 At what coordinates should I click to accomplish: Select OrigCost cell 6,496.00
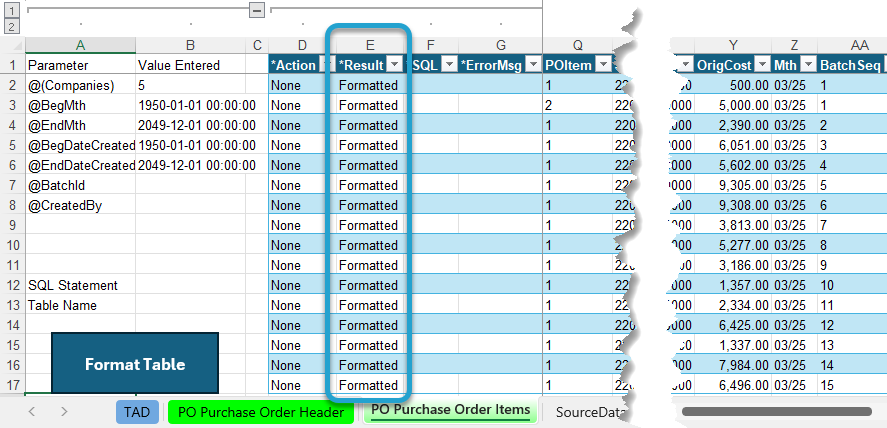733,385
